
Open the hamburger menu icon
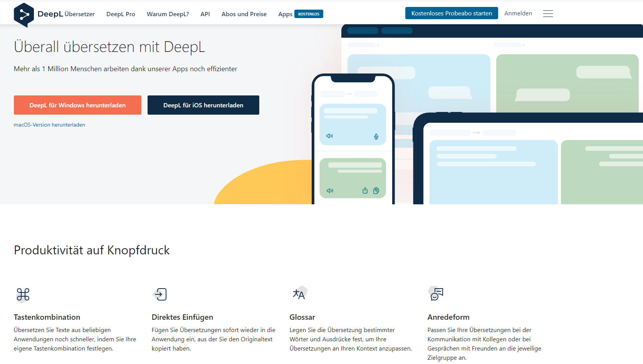548,14
